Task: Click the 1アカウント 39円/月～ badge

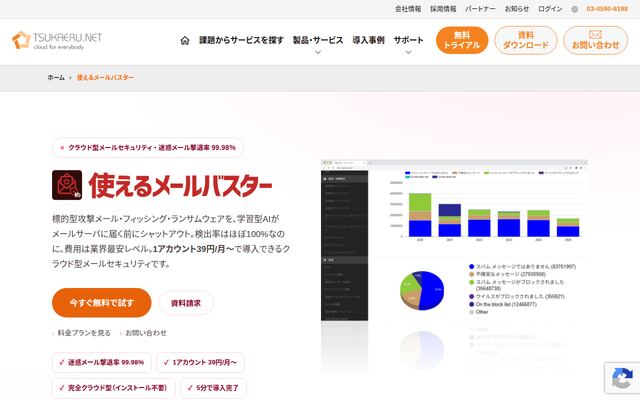Action: (x=200, y=362)
